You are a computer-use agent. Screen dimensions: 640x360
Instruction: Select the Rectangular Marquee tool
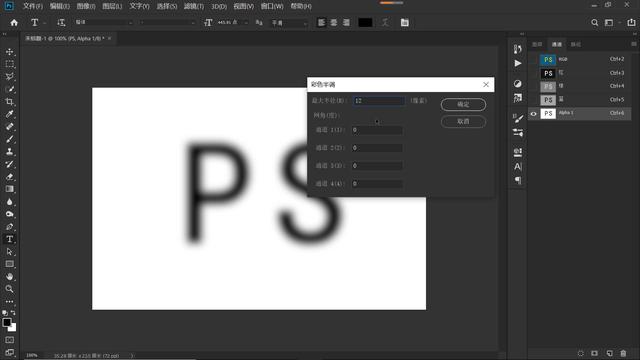click(x=9, y=64)
